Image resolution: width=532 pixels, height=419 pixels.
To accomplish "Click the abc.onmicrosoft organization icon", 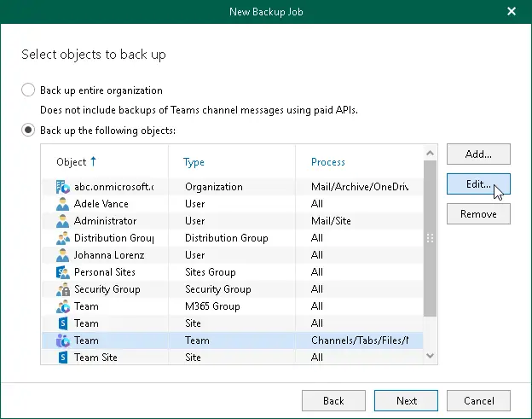I will [x=62, y=187].
